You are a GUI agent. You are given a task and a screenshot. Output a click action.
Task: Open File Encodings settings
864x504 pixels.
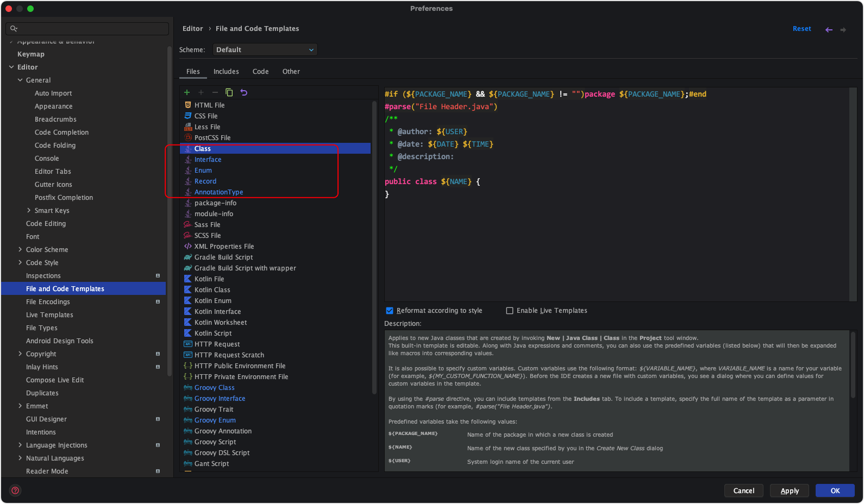(x=48, y=302)
